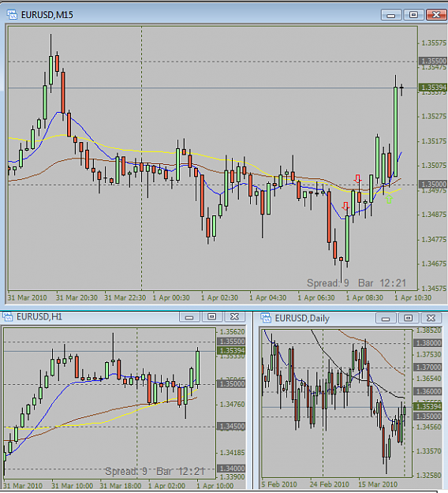
Task: Click '31 Mar 18:00' time label on H1
Action: click(121, 486)
